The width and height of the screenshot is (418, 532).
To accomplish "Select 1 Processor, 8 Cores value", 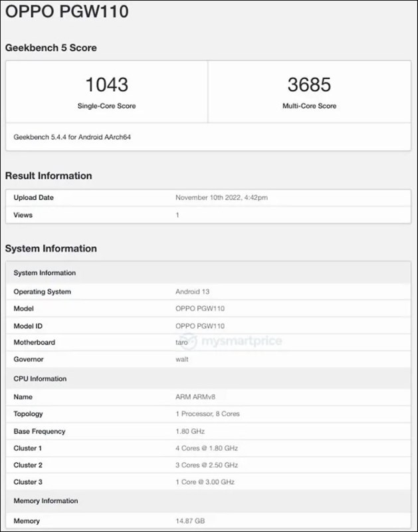I will tap(207, 414).
